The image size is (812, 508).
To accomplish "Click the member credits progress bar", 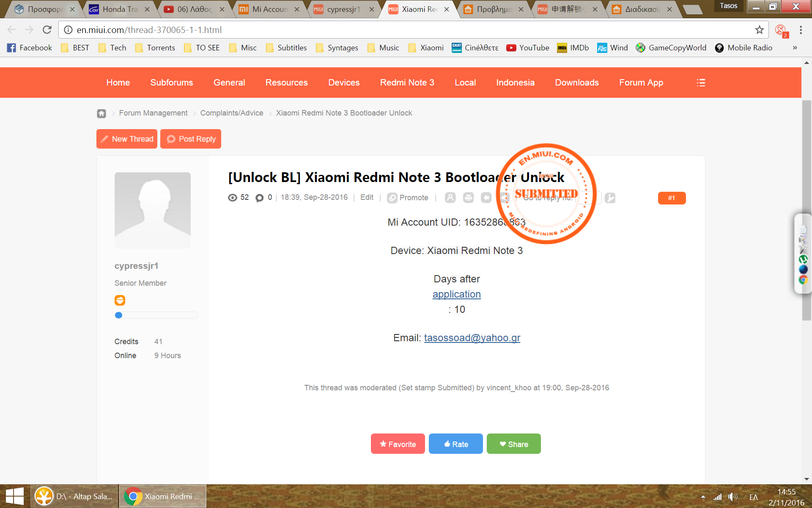I will click(156, 315).
